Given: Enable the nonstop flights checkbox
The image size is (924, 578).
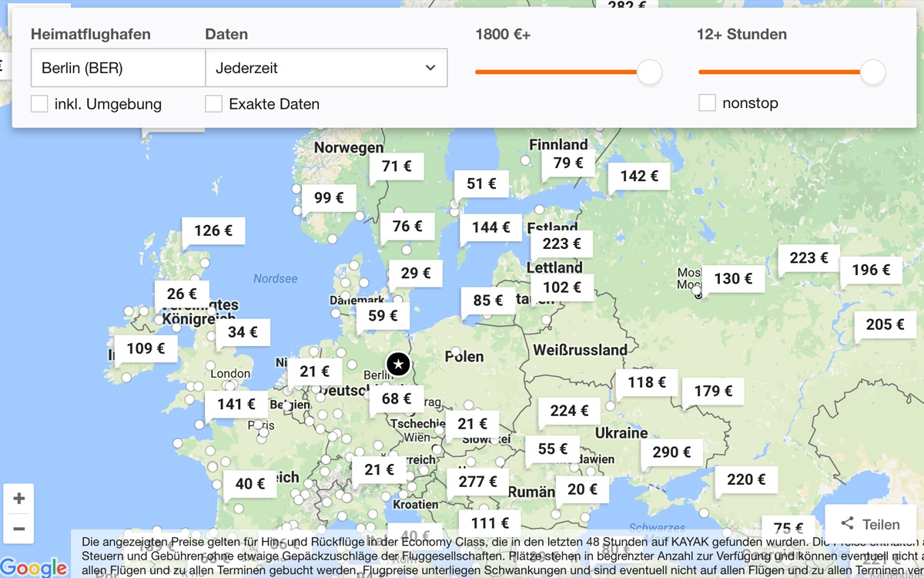Looking at the screenshot, I should click(707, 102).
